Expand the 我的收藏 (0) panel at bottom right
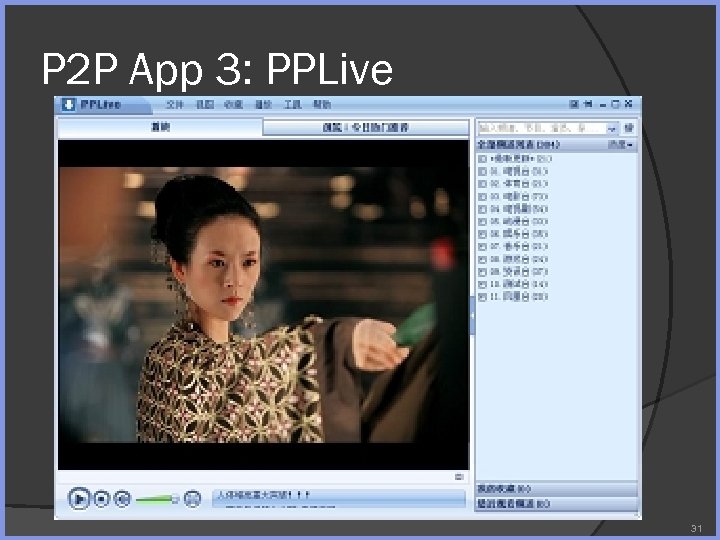 [x=557, y=489]
